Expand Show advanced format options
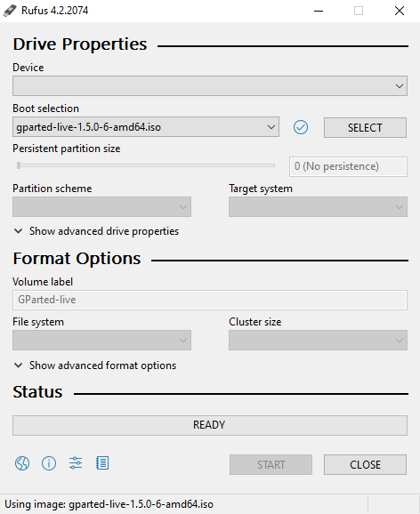 95,365
